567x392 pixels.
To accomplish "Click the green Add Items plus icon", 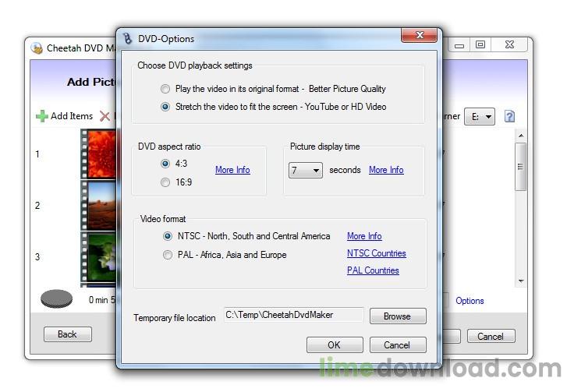I will tap(42, 116).
